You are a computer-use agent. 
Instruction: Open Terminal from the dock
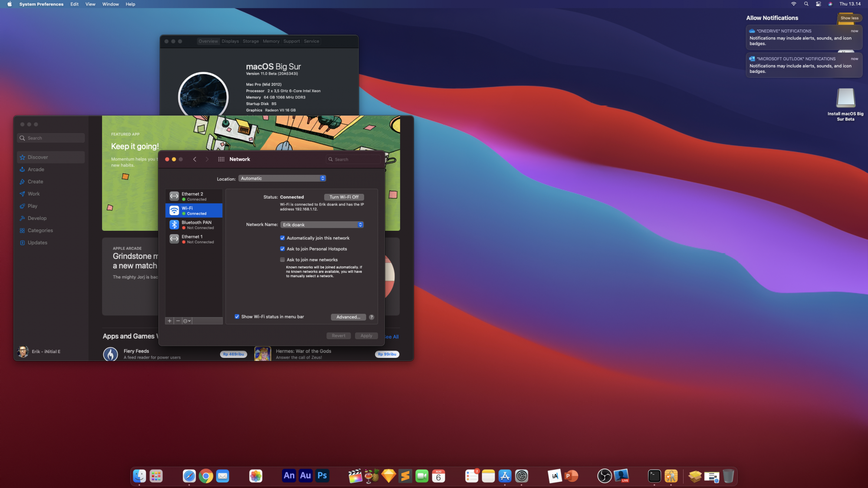click(x=654, y=476)
